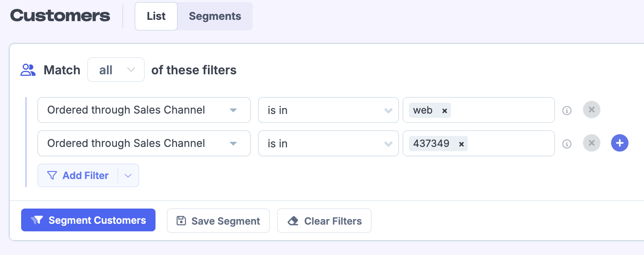Click the Save Segment button

[218, 221]
